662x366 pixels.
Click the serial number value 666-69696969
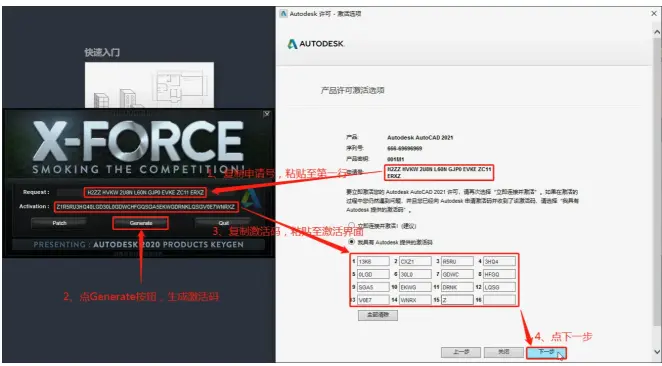(x=404, y=149)
